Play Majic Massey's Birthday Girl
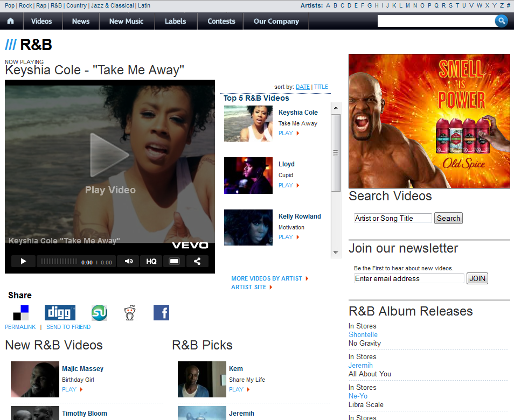This screenshot has width=514, height=420. click(72, 389)
